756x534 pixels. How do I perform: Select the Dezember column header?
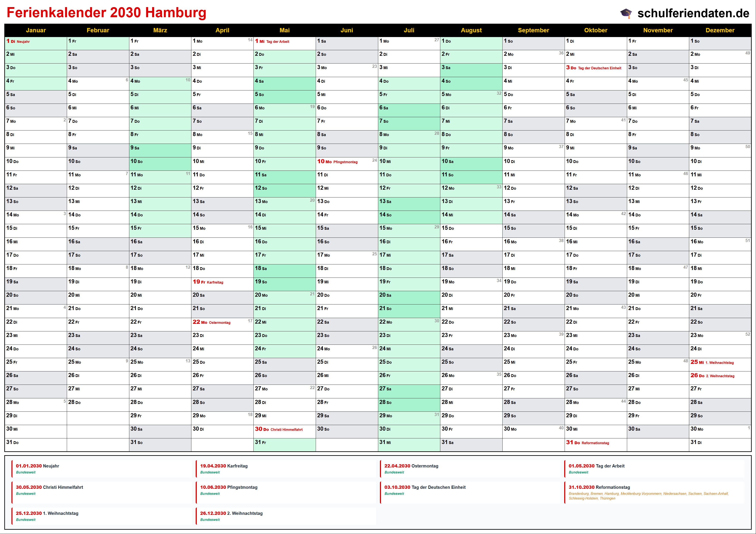[x=720, y=30]
